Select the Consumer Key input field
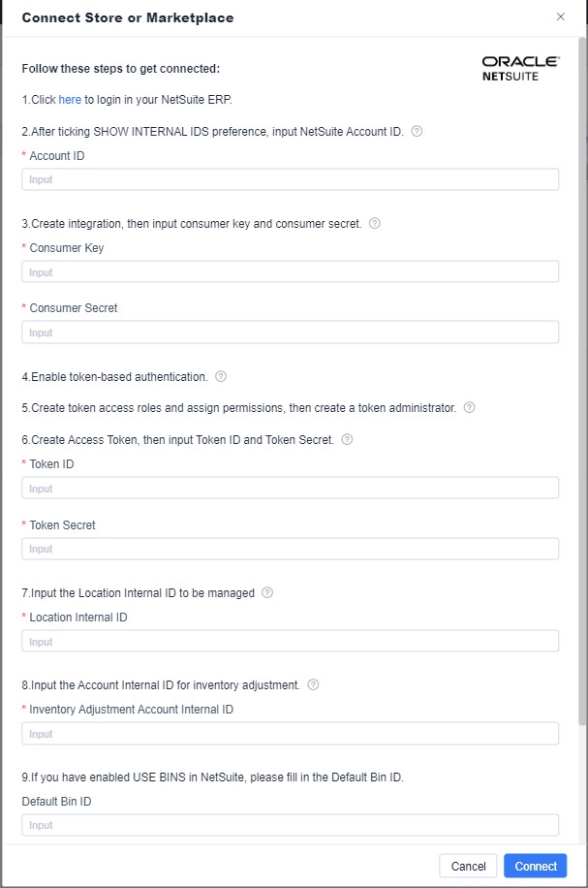588x888 pixels. tap(291, 271)
